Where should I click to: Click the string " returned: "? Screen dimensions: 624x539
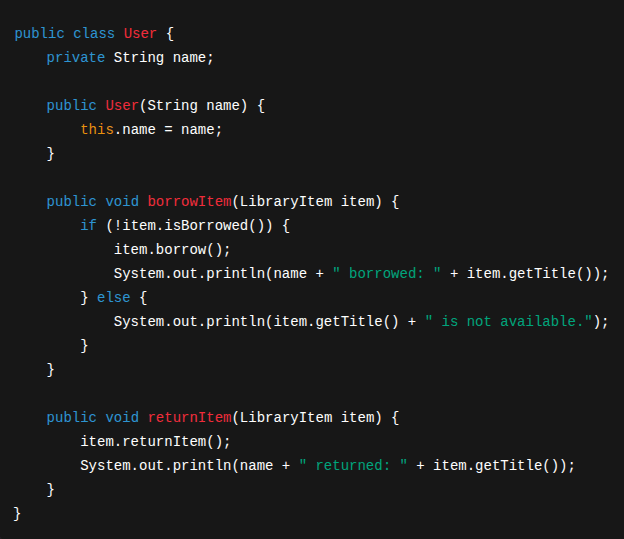tap(353, 465)
